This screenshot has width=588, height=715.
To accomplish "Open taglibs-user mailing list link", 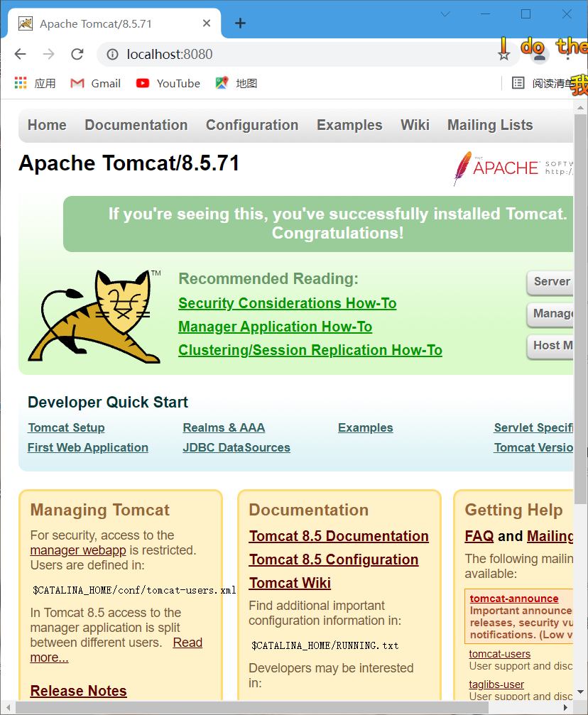I will pyautogui.click(x=496, y=684).
